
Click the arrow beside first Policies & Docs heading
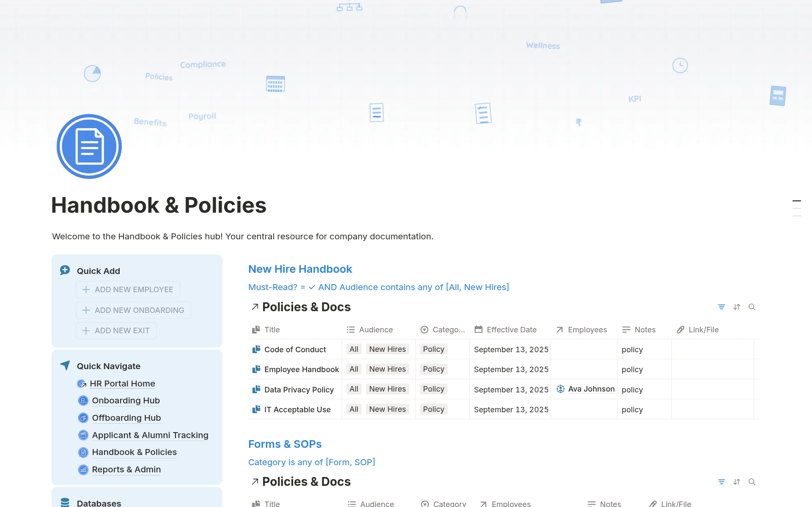[255, 307]
